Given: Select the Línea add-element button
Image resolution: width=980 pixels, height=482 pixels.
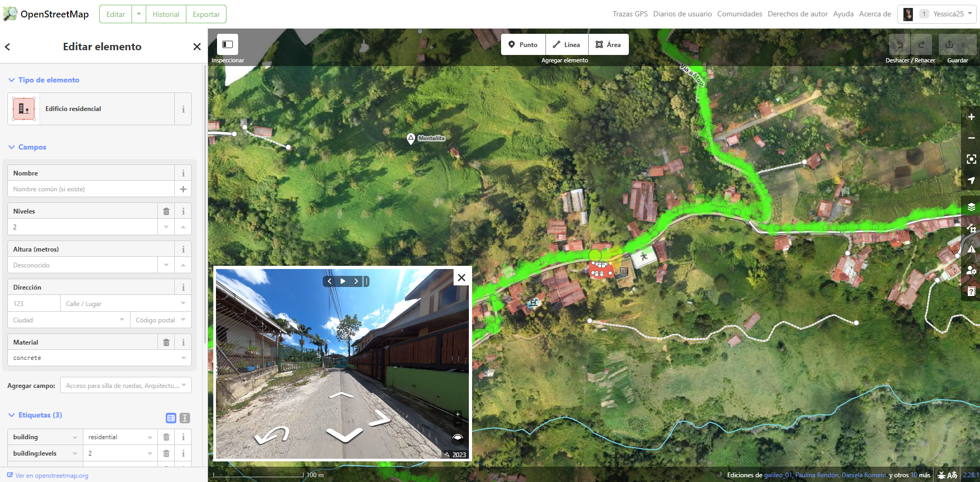Looking at the screenshot, I should [566, 45].
